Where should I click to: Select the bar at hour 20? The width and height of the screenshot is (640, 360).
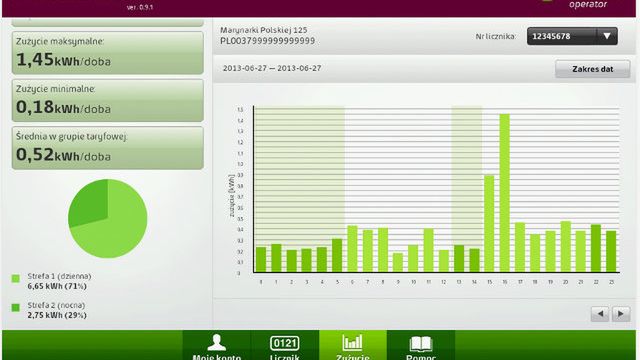click(565, 247)
